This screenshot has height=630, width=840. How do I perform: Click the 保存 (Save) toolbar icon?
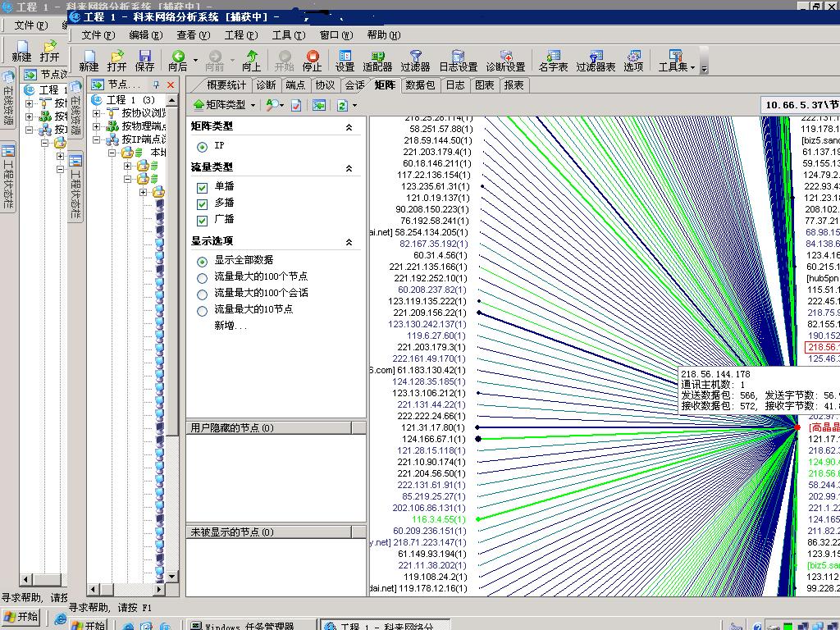[145, 61]
